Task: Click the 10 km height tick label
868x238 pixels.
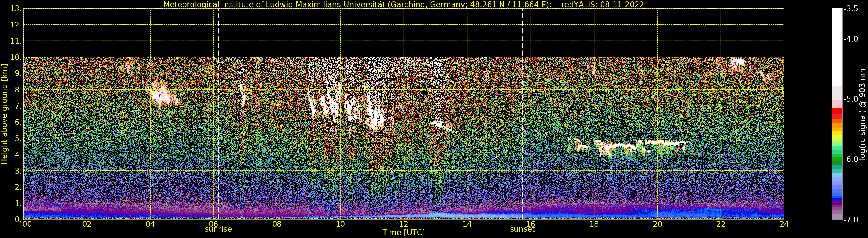Action: click(15, 57)
